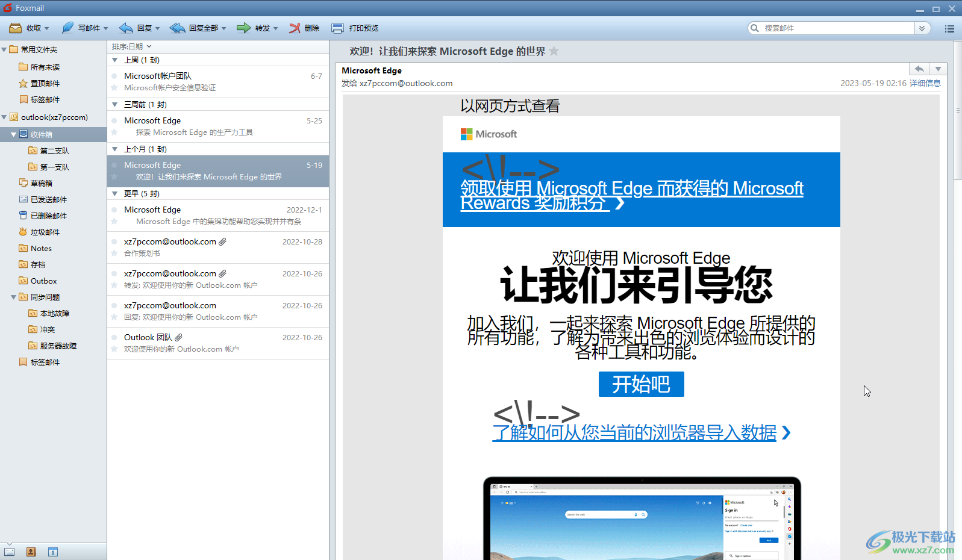Image resolution: width=962 pixels, height=560 pixels.
Task: Toggle read dot on 5-19 Microsoft Edge email
Action: [114, 165]
